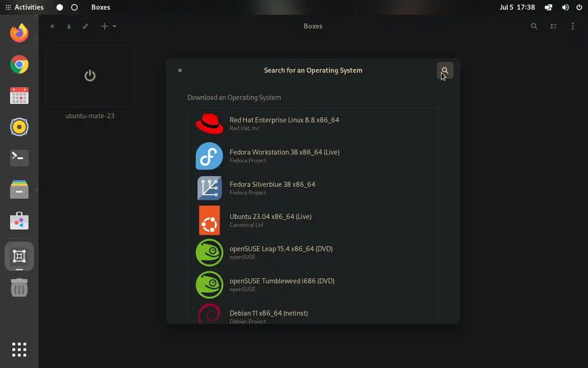Choose openSUSE Tumbleweed i686 (DVD)
The image size is (588, 368).
(313, 285)
